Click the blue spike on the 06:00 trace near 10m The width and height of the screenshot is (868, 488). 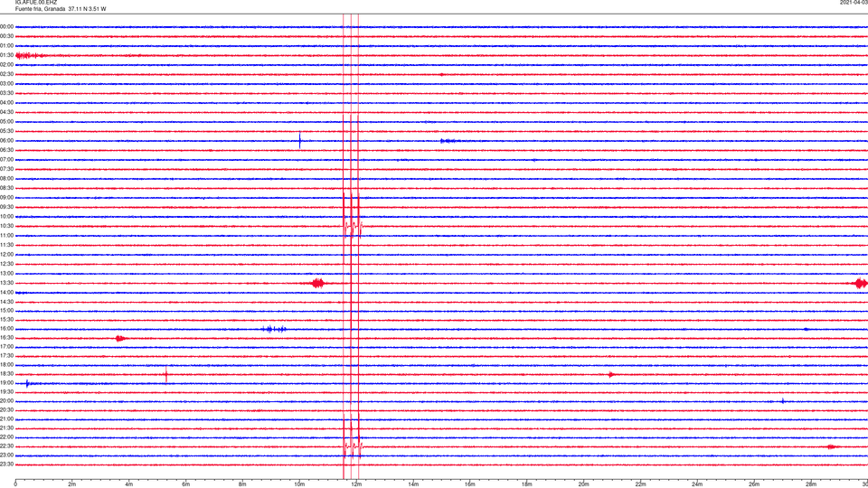pyautogui.click(x=300, y=141)
